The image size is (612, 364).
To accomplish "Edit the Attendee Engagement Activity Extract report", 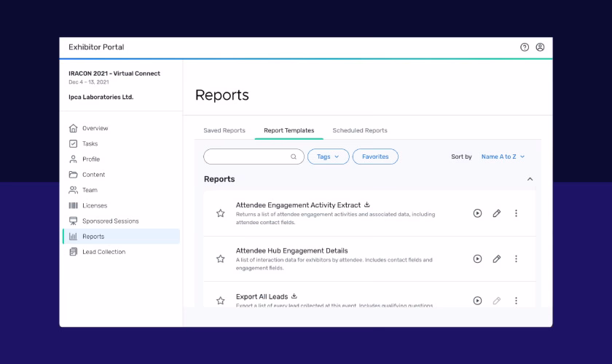I will click(496, 213).
